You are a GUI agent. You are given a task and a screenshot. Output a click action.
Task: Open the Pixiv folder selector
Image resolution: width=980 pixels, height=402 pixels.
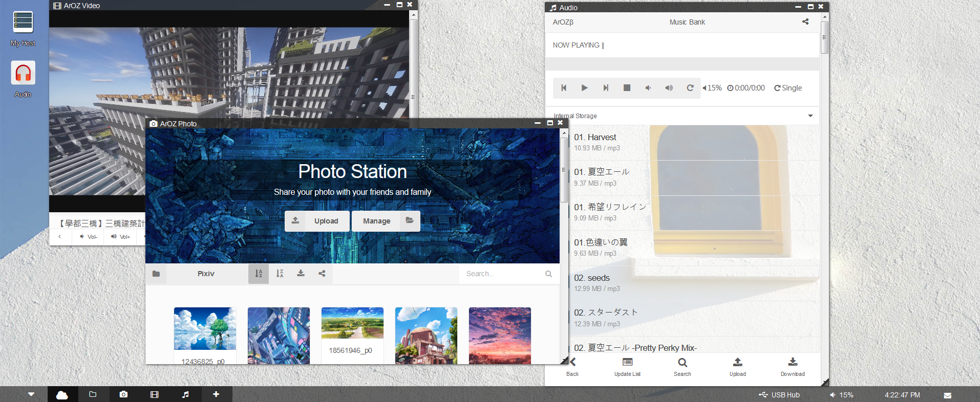[x=206, y=274]
